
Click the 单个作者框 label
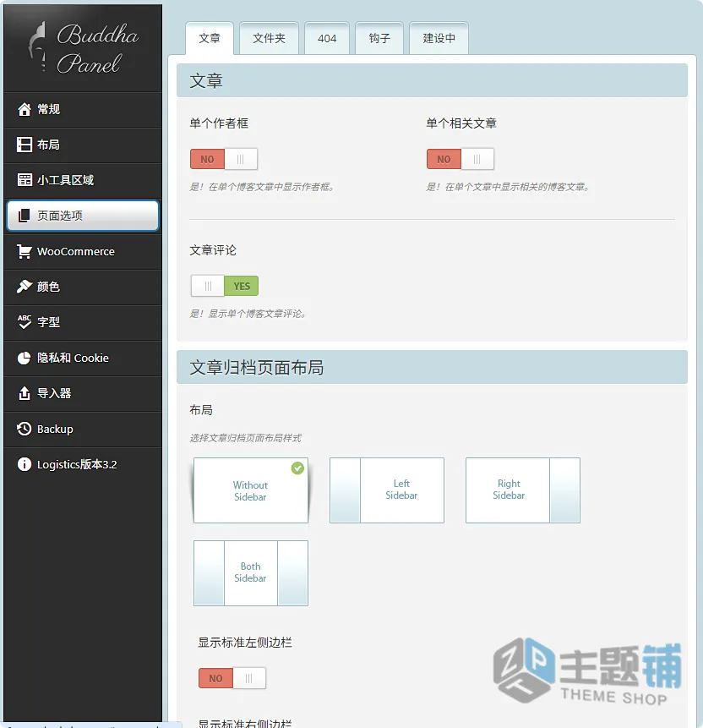pyautogui.click(x=219, y=123)
